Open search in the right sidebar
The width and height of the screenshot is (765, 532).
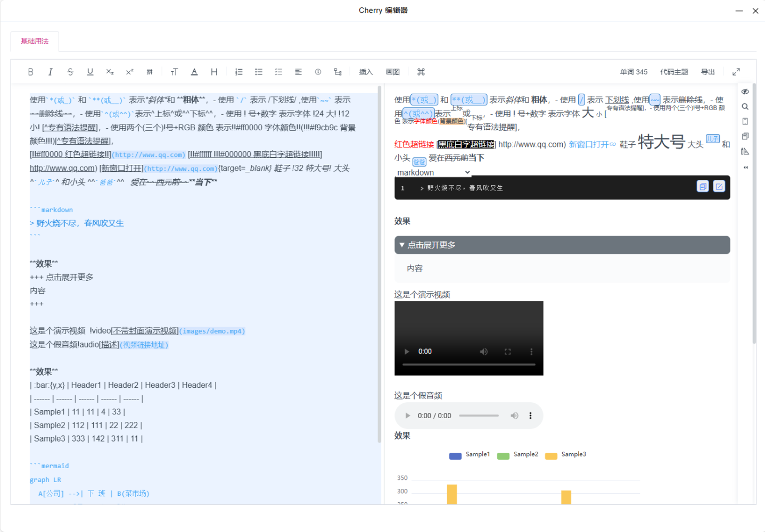[x=745, y=106]
